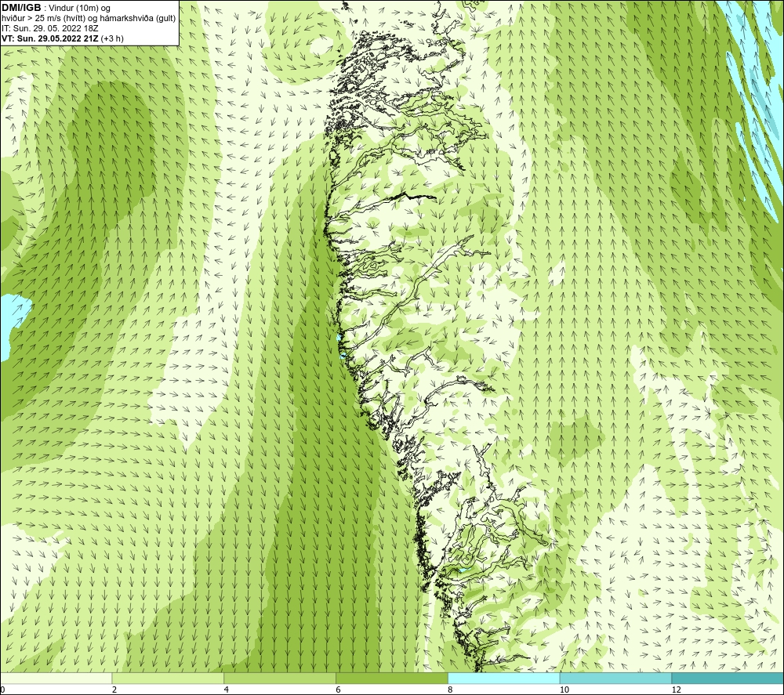
Task: Click the legend scale label '8'
Action: pos(451,690)
